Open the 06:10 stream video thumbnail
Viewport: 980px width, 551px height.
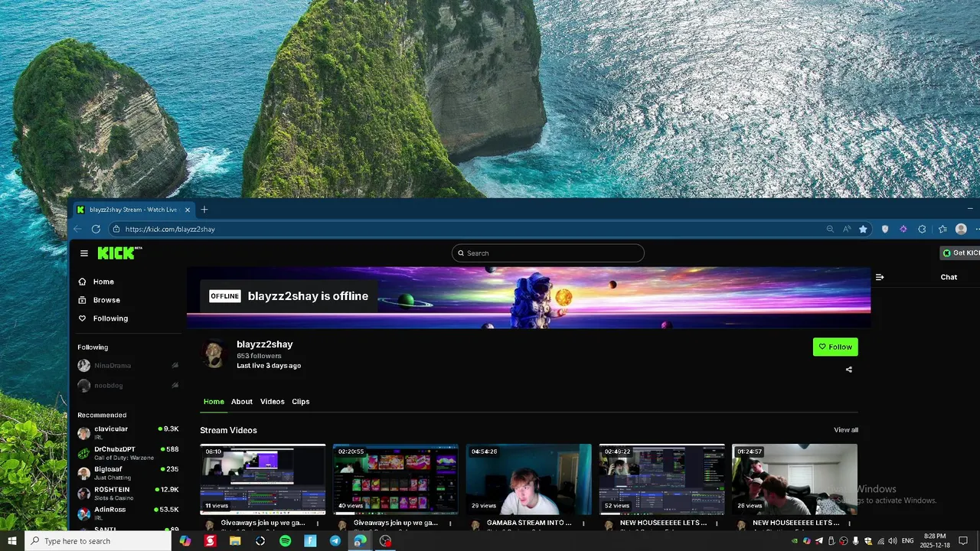coord(263,479)
